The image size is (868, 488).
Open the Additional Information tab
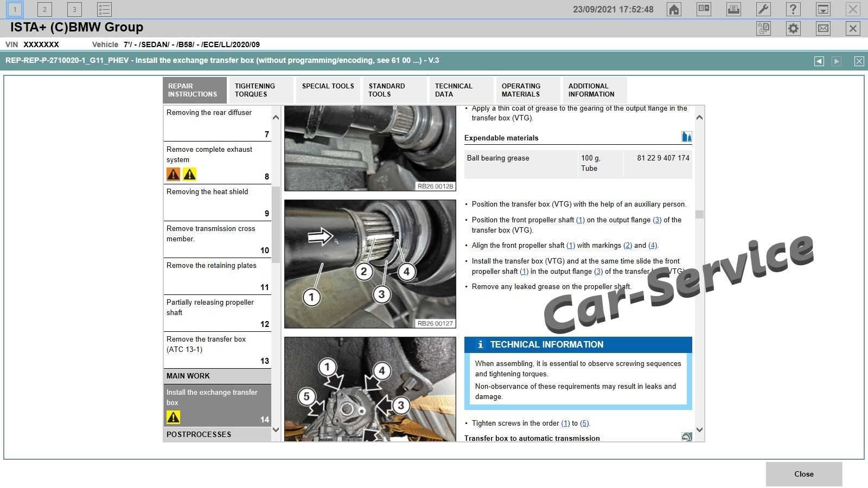point(595,90)
